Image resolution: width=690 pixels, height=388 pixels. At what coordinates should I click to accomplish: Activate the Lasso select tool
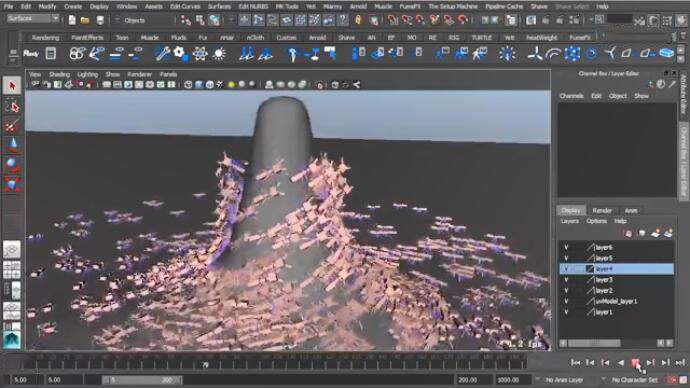coord(12,106)
